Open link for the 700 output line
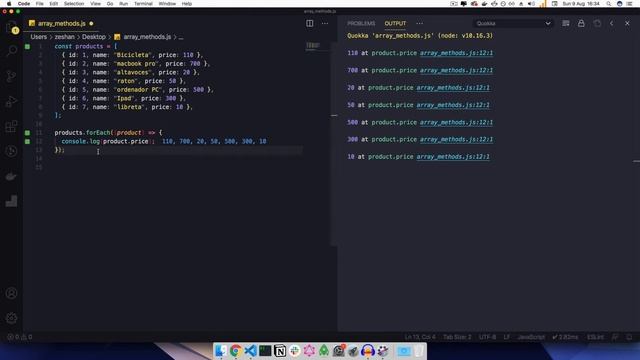The width and height of the screenshot is (640, 360). click(456, 70)
